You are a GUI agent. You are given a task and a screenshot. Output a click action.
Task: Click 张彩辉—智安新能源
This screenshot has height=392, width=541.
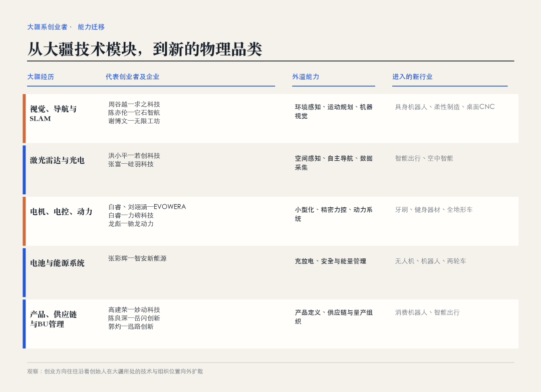tap(137, 258)
